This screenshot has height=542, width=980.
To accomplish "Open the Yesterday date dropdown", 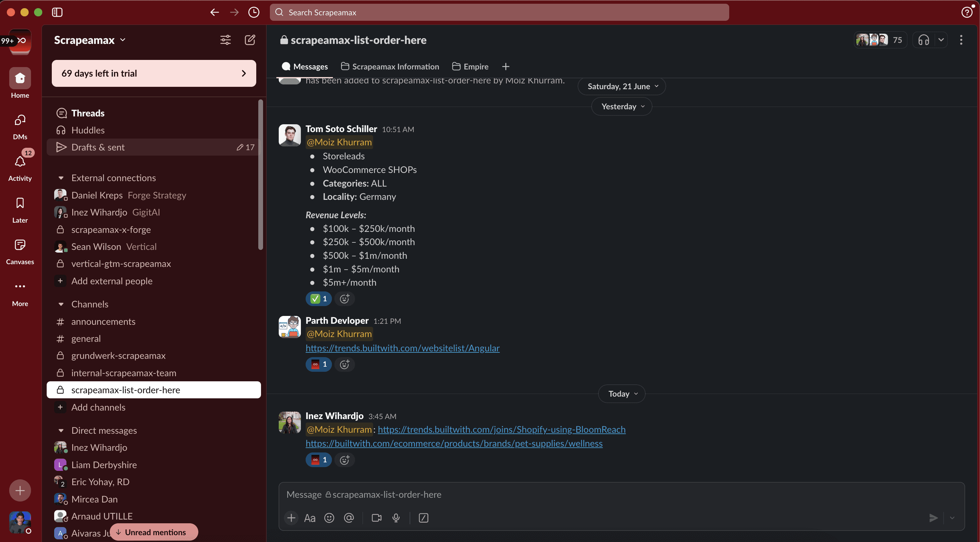I will tap(622, 107).
